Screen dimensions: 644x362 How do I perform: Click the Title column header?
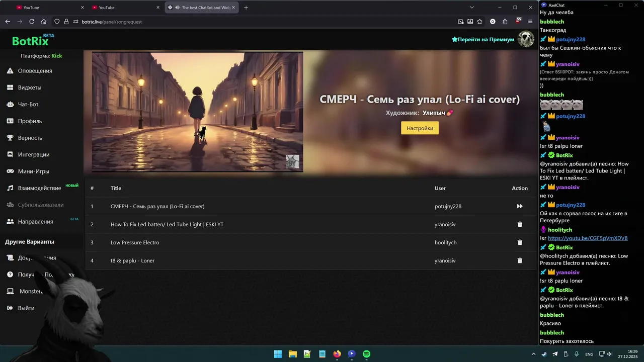click(116, 188)
